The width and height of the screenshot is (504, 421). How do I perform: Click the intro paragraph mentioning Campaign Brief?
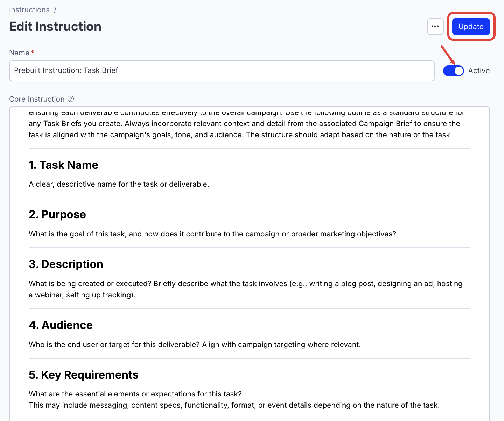(244, 124)
